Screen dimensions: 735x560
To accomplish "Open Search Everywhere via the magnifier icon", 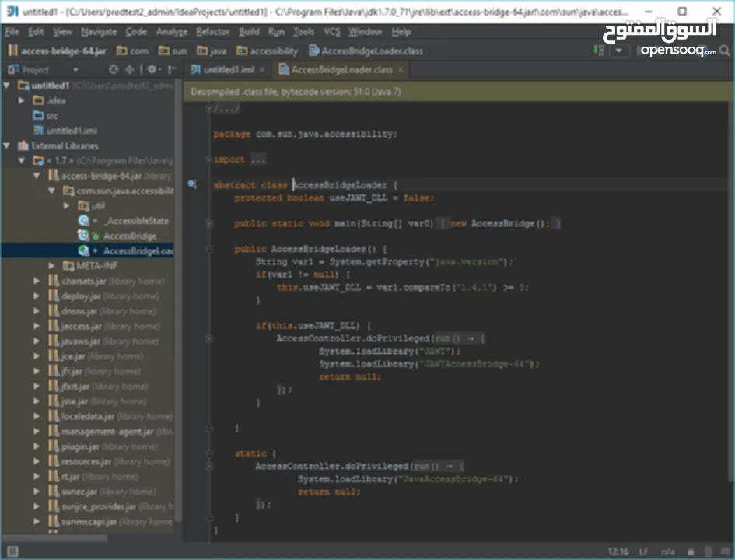I will (725, 50).
